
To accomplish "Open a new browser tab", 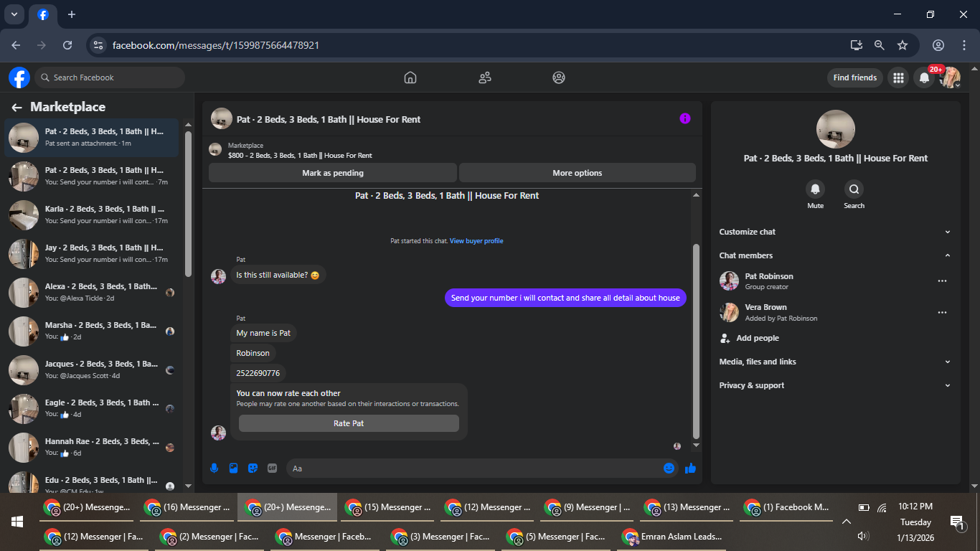I will click(x=71, y=14).
